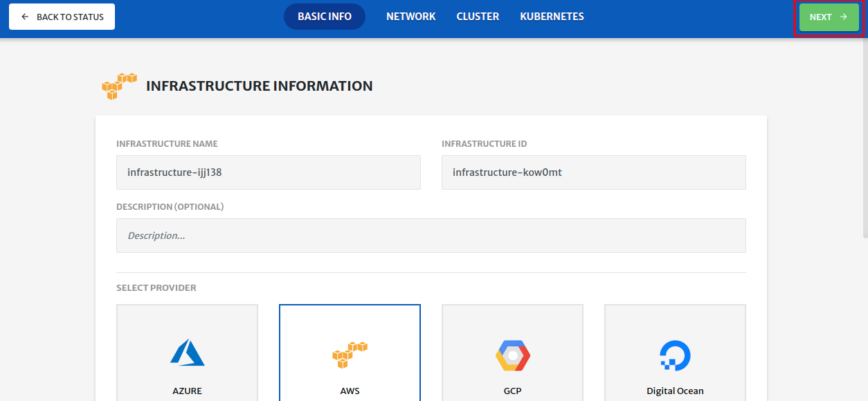
Task: Focus the Description text field
Action: pos(431,235)
